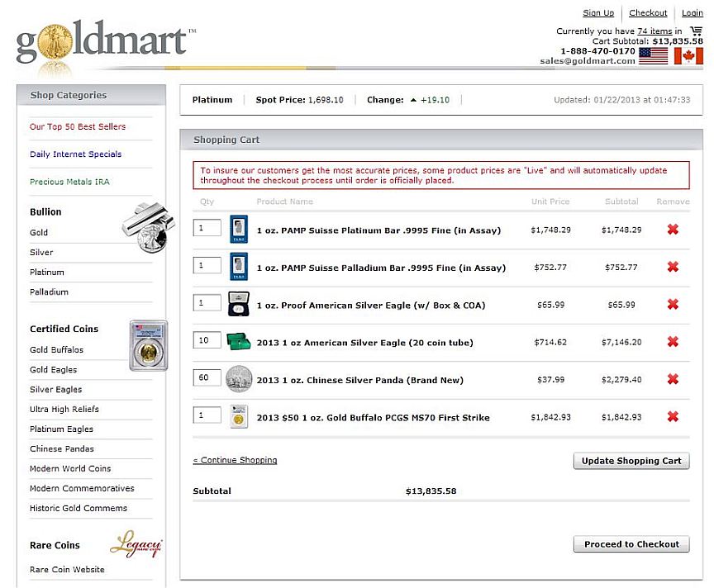This screenshot has height=588, width=714.
Task: Remove the American Silver Eagle tube item
Action: 673,342
